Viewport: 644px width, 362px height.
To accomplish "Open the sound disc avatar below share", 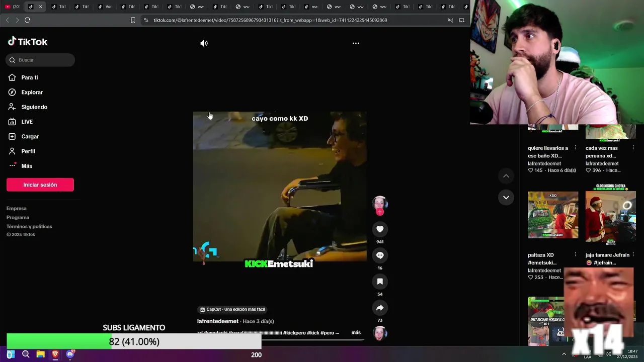I will click(380, 333).
